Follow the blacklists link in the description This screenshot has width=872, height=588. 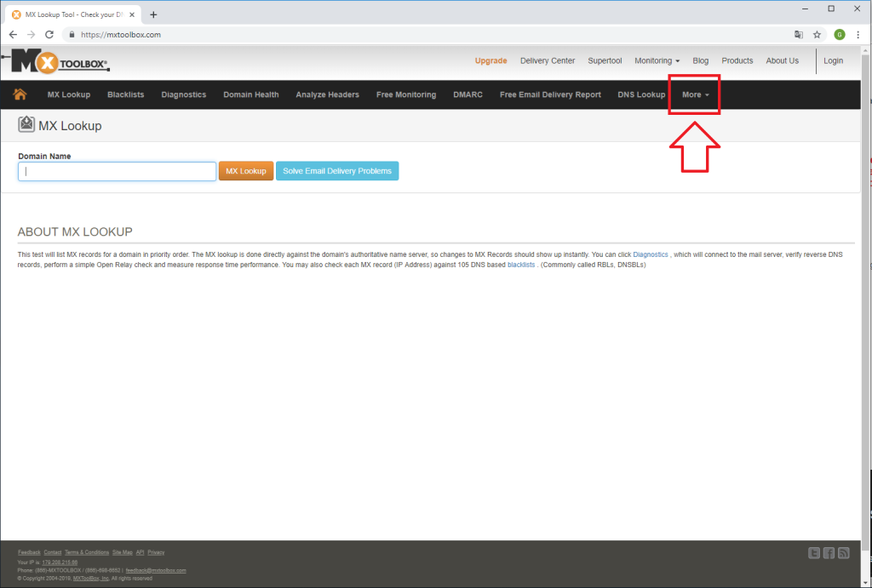click(521, 265)
